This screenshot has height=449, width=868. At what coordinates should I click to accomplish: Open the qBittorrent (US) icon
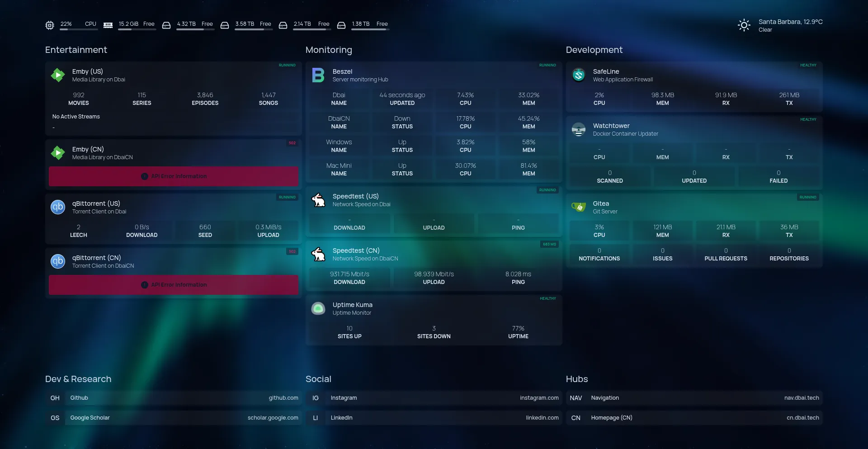click(58, 207)
